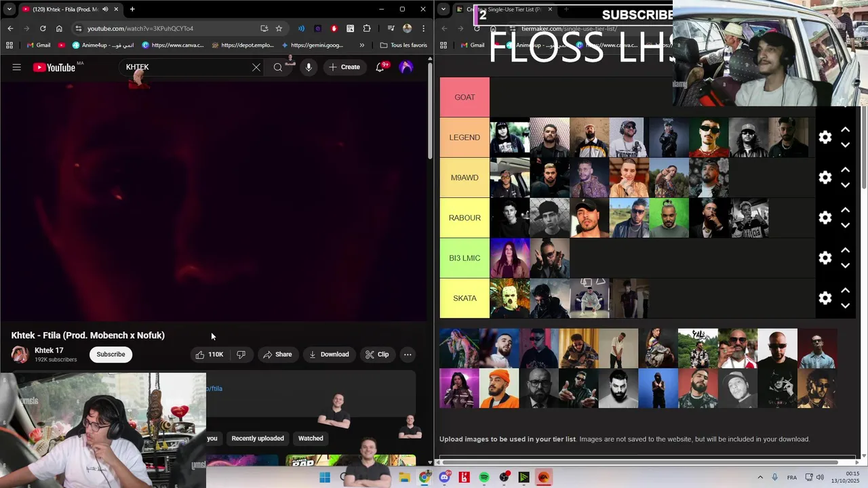Go back in the YouTube window
The image size is (868, 488).
click(x=10, y=28)
